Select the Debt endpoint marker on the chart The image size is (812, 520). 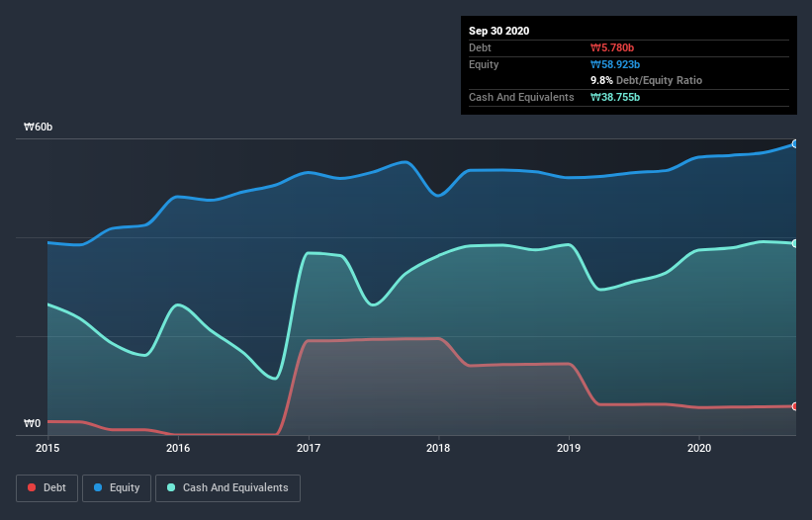(795, 406)
